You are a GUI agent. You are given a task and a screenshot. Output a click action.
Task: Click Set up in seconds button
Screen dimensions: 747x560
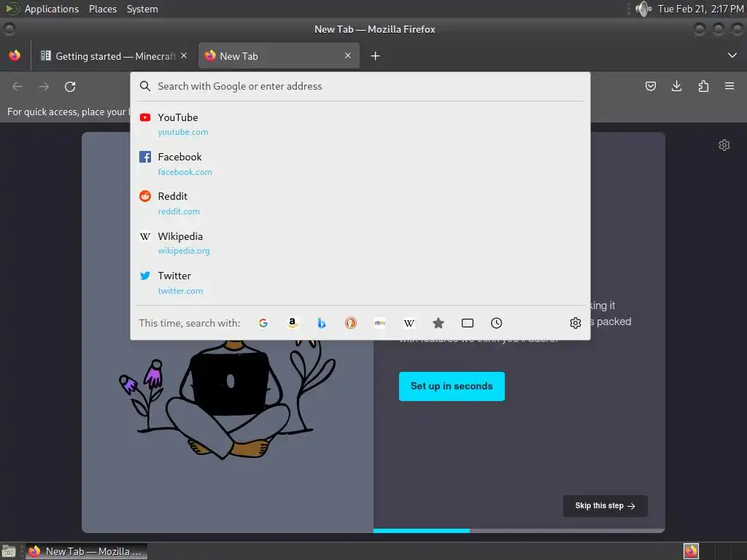[452, 386]
